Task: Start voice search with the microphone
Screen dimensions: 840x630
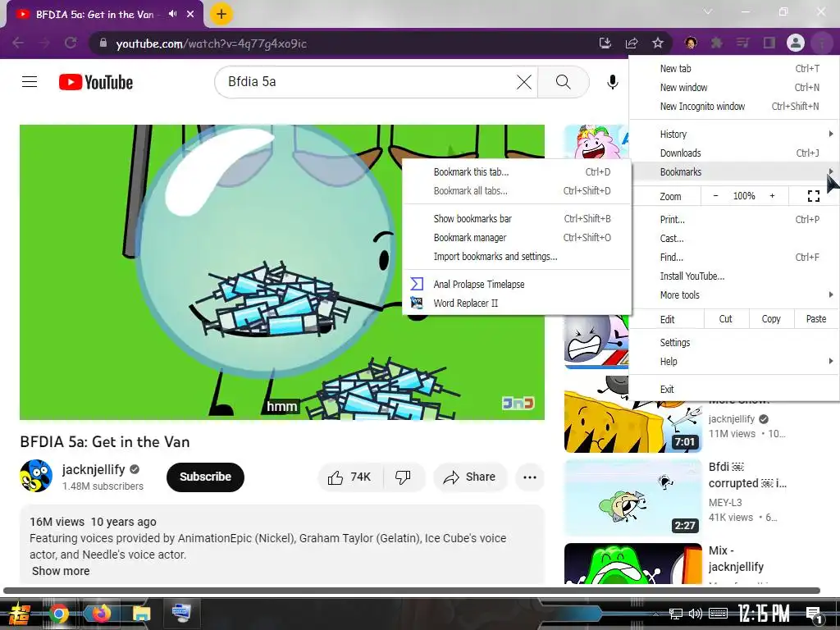Action: coord(612,82)
